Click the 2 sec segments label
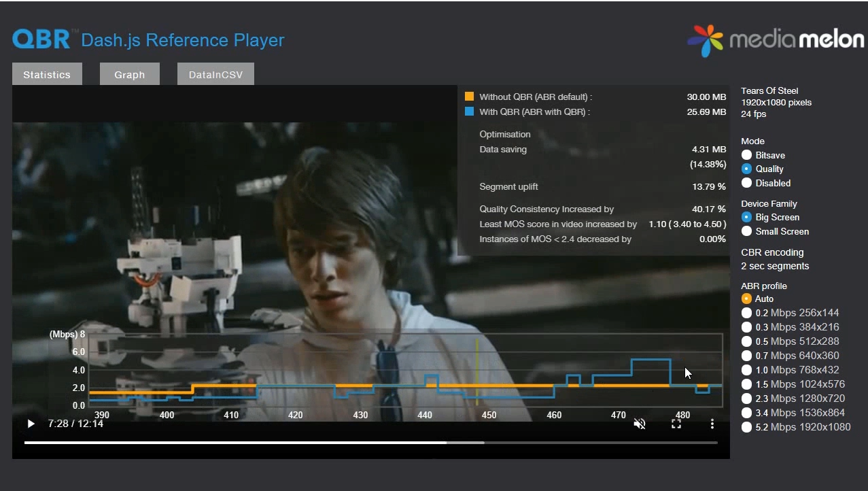Image resolution: width=868 pixels, height=491 pixels. click(775, 266)
